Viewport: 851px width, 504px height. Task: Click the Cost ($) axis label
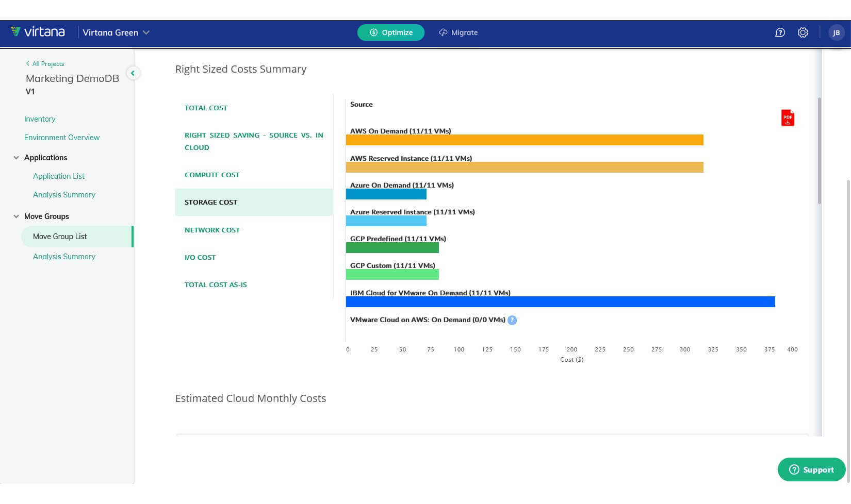tap(571, 360)
